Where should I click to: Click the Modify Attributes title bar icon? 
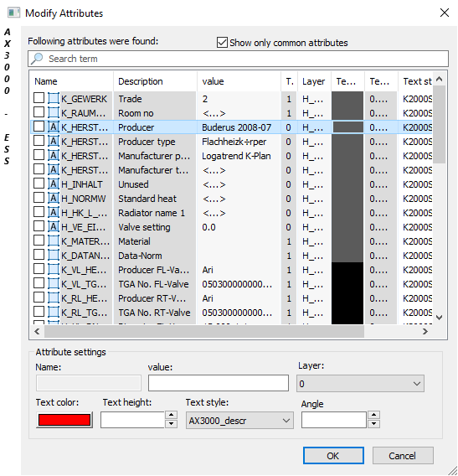(13, 13)
